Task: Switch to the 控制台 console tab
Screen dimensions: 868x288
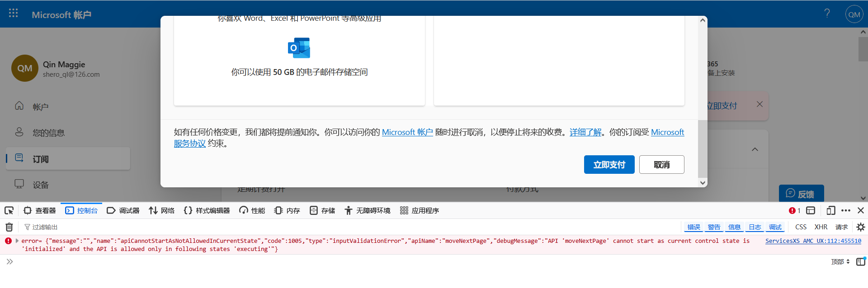Action: point(81,211)
